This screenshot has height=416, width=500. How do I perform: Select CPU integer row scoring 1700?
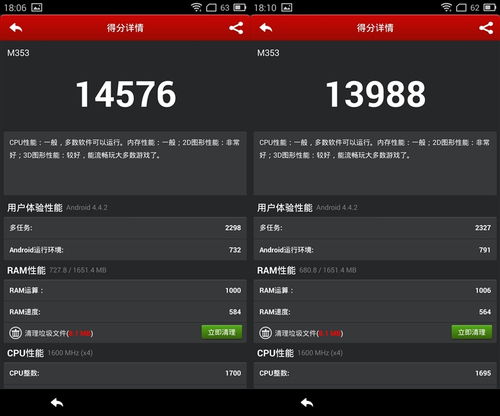[x=125, y=373]
